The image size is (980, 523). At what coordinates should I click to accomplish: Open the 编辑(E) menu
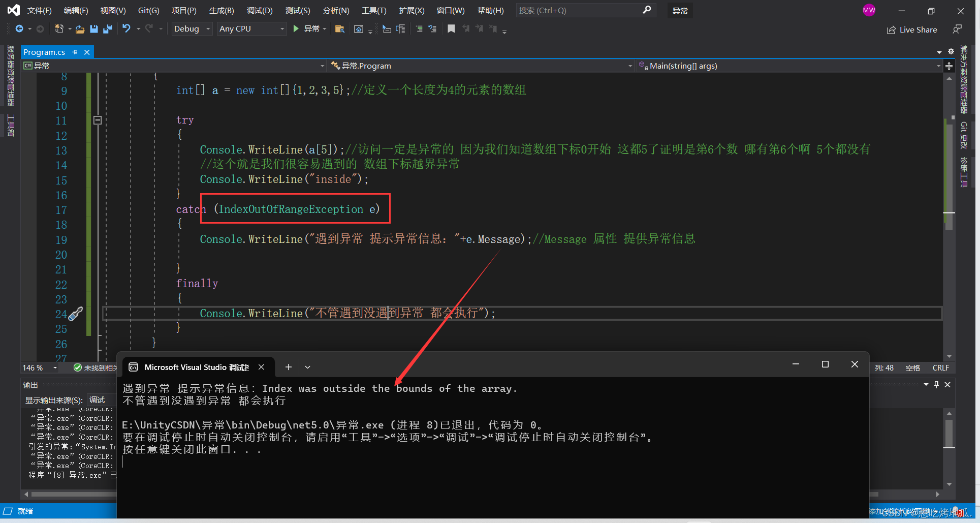click(76, 10)
